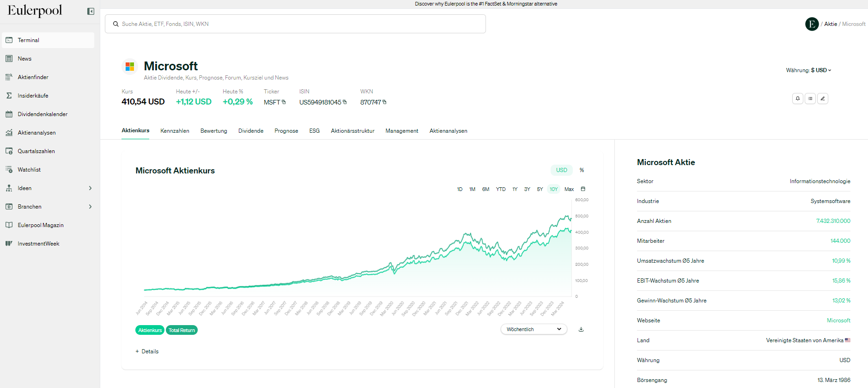The width and height of the screenshot is (868, 388).
Task: Open Dividendenkalender in the sidebar
Action: coord(48,114)
